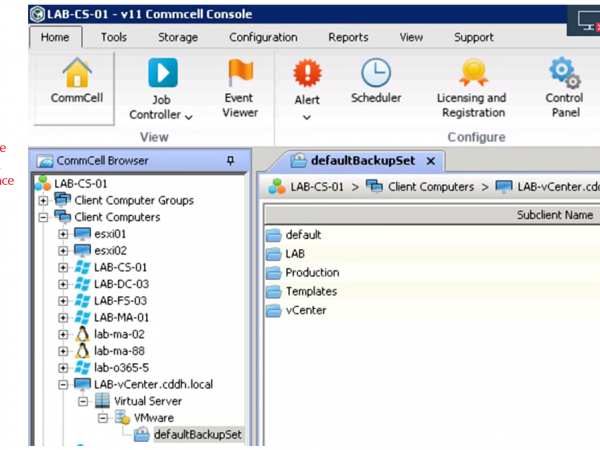
Task: Open the Control Panel gear icon
Action: pyautogui.click(x=565, y=73)
